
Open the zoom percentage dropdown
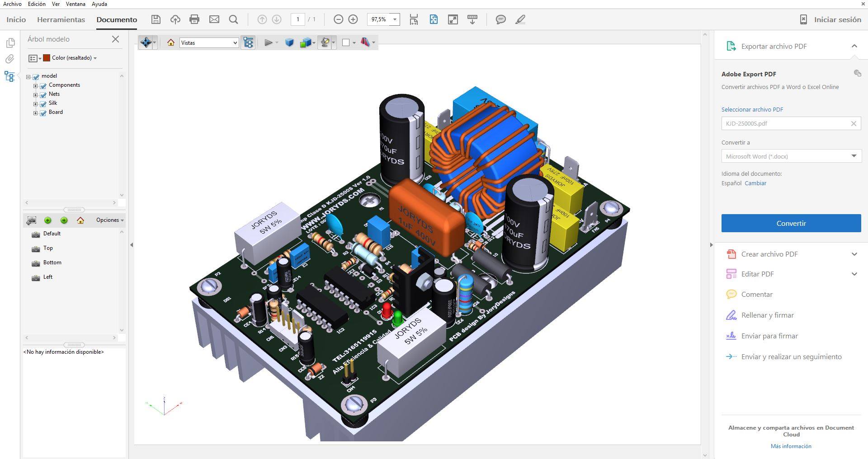pyautogui.click(x=395, y=19)
